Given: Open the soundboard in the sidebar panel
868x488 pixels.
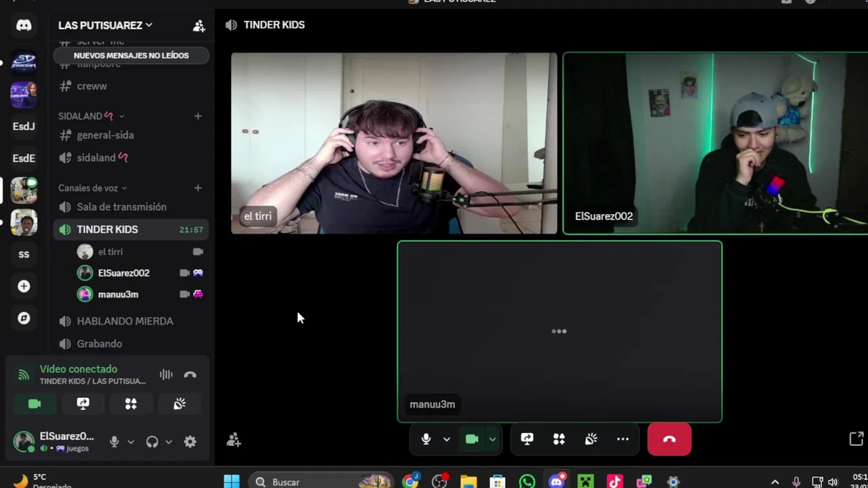Looking at the screenshot, I should (x=179, y=404).
